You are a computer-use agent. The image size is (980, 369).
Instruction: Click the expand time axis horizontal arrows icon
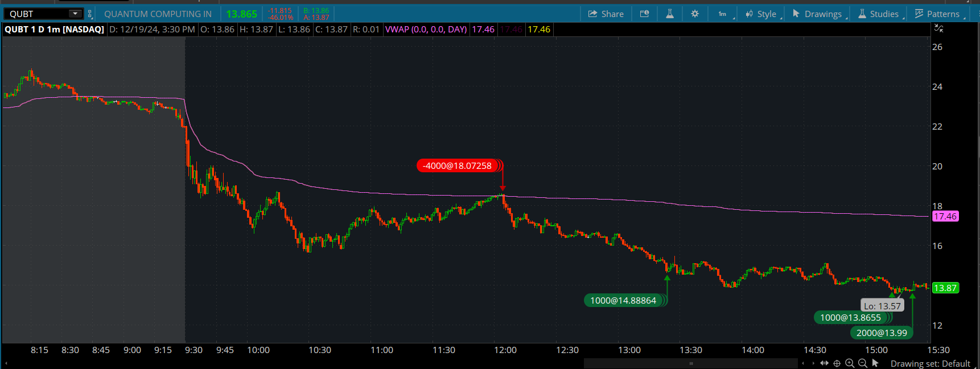(824, 363)
